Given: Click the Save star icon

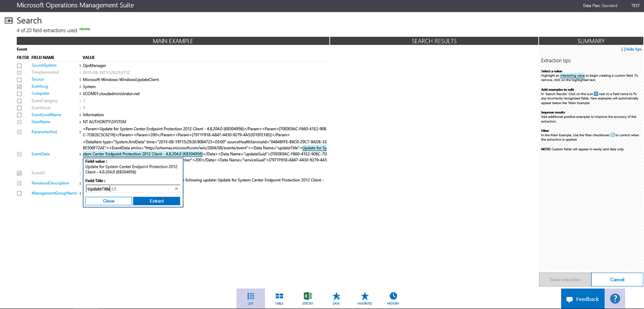Looking at the screenshot, I should pyautogui.click(x=336, y=296).
